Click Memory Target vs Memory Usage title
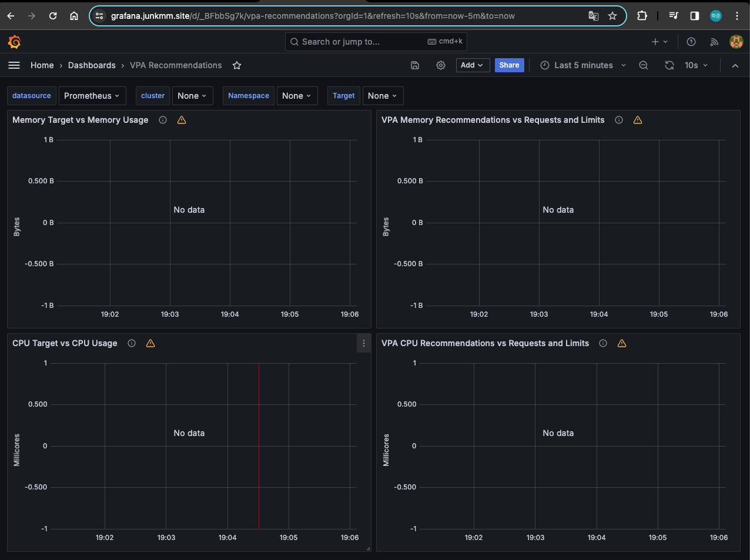Screen dimensions: 750x560 (x=81, y=120)
